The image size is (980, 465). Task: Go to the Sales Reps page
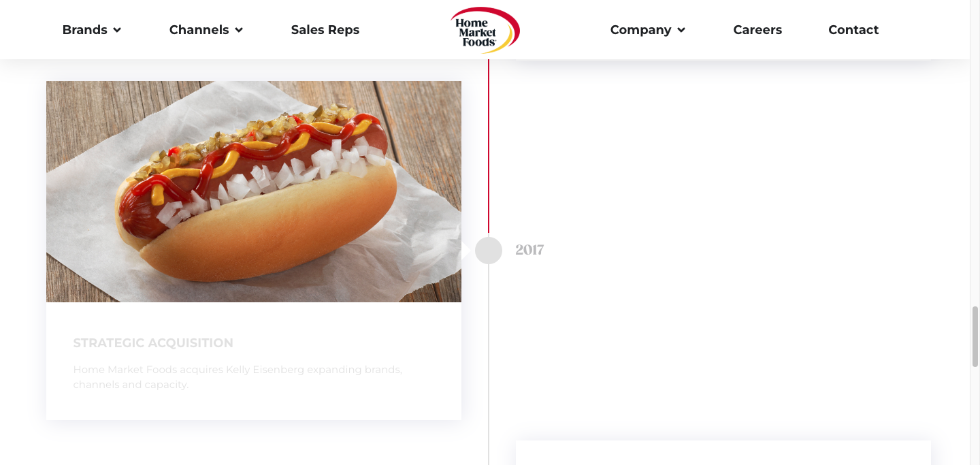tap(325, 30)
